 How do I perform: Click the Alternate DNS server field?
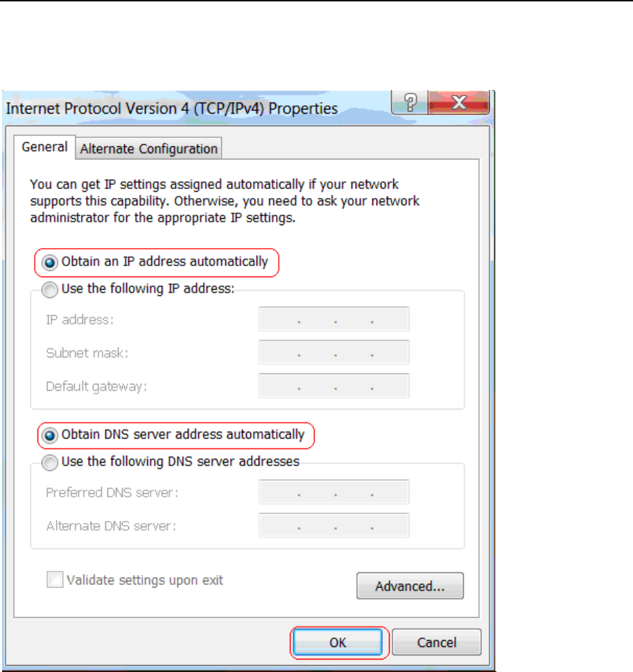[x=334, y=525]
